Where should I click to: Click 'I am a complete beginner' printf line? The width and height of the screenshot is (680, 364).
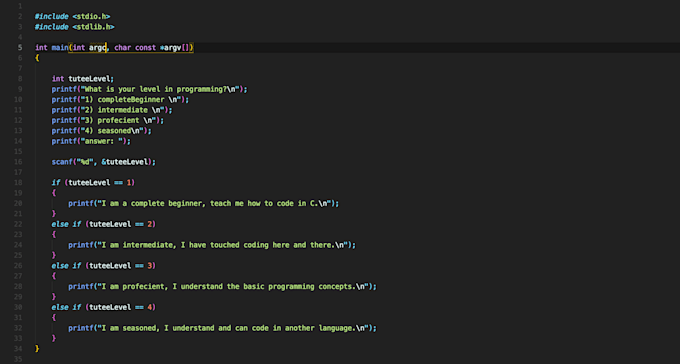(204, 203)
